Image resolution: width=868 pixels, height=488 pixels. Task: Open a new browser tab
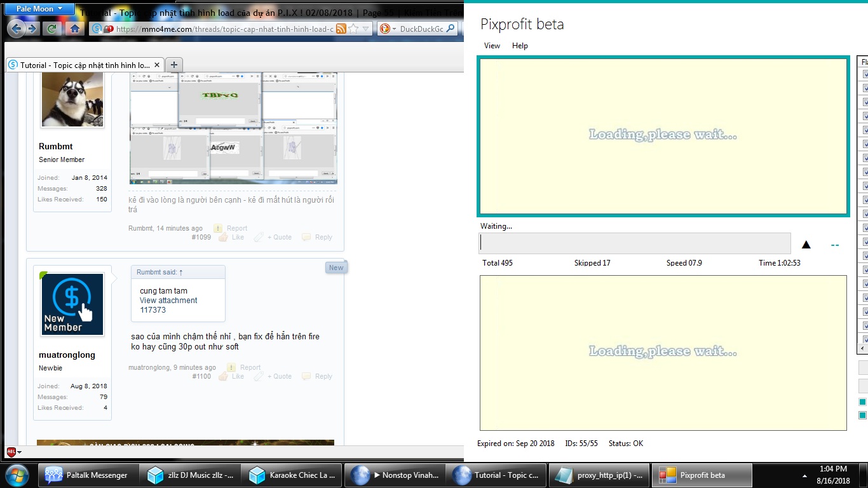click(x=174, y=64)
